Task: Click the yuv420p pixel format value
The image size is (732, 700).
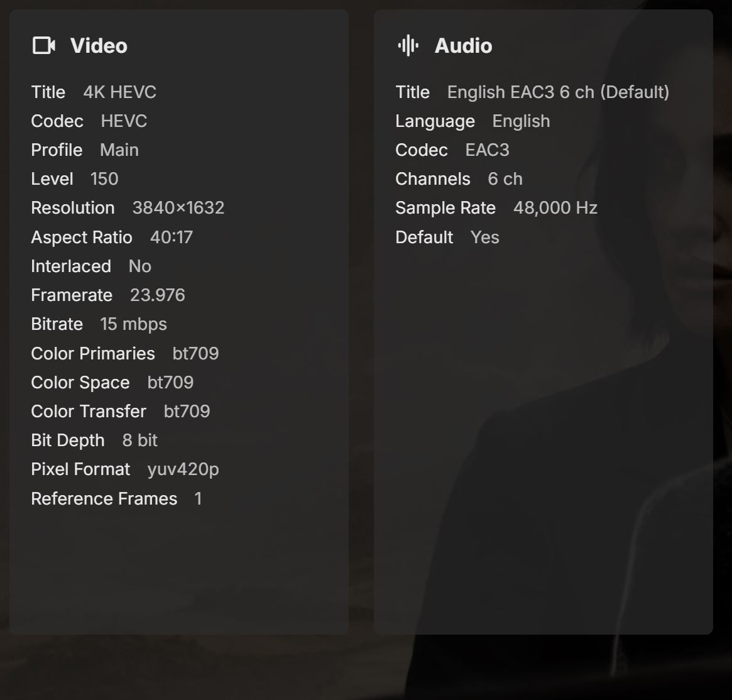Action: click(183, 469)
